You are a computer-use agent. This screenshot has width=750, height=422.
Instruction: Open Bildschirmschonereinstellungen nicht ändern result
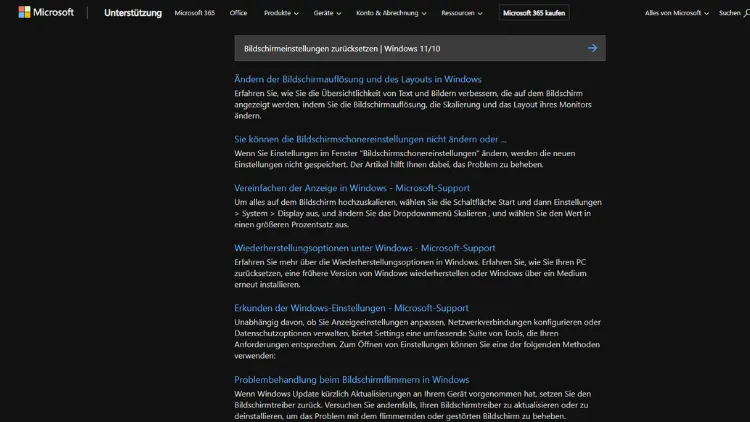pyautogui.click(x=370, y=139)
